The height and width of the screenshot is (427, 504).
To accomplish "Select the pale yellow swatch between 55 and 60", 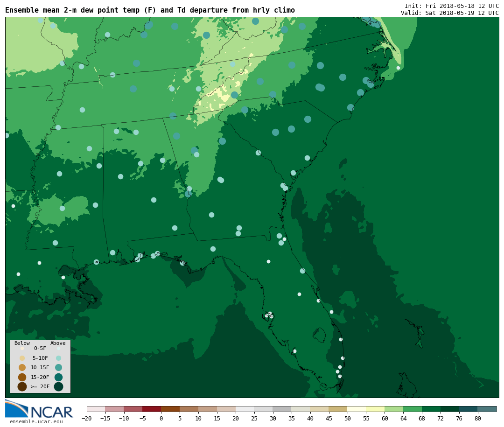I will coord(375,409).
